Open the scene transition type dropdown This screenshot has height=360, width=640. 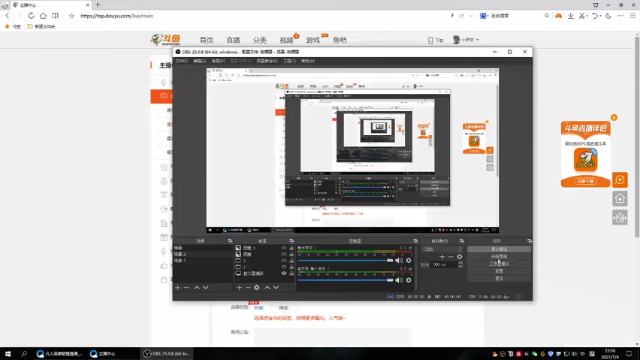[442, 249]
